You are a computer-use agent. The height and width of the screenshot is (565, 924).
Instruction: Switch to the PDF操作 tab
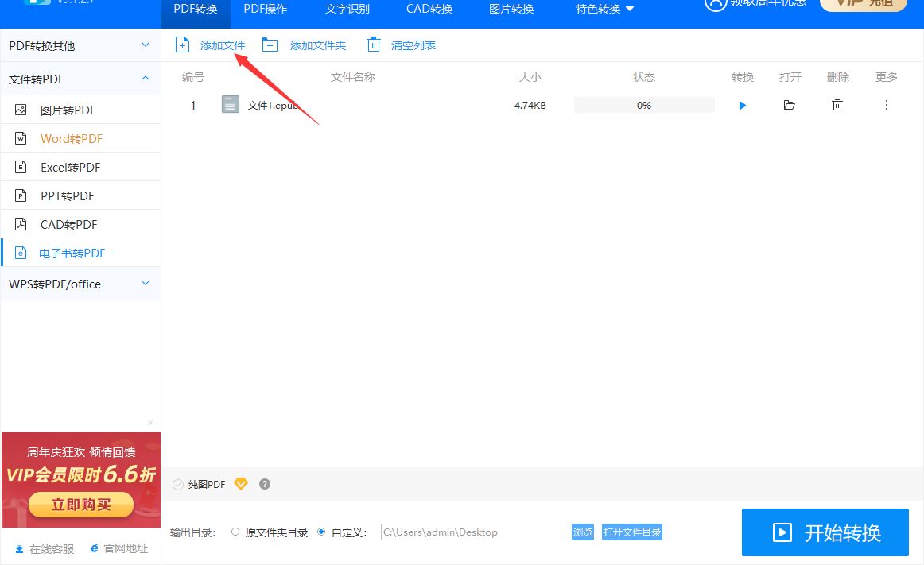(266, 9)
